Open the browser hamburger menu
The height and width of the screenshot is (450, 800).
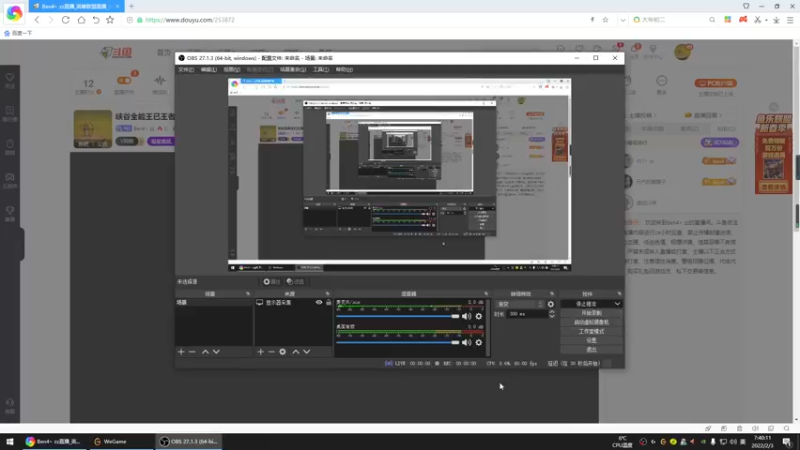tap(790, 20)
